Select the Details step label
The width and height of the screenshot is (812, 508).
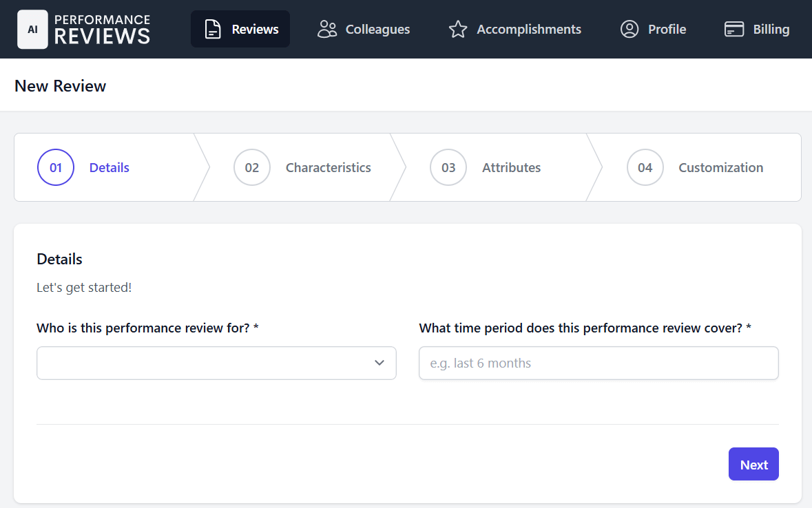point(110,168)
